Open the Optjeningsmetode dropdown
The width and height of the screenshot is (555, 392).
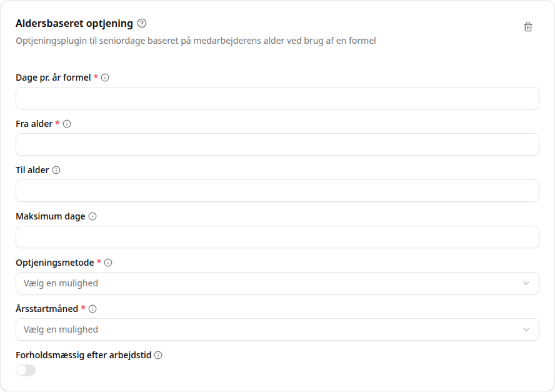coord(277,283)
